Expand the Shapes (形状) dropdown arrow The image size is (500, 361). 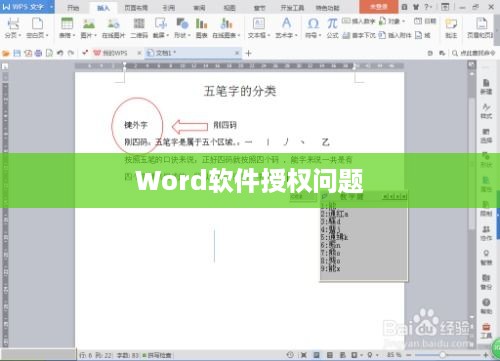click(x=189, y=35)
